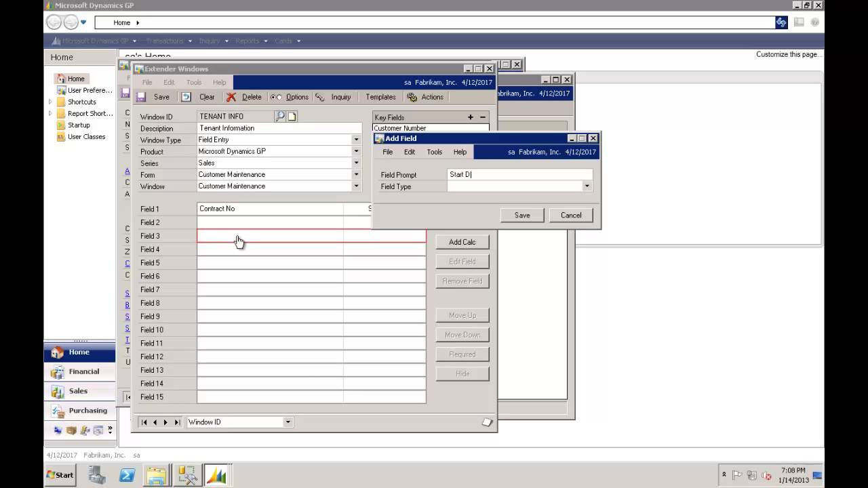The height and width of the screenshot is (488, 868).
Task: Open the Series dropdown
Action: [x=356, y=163]
